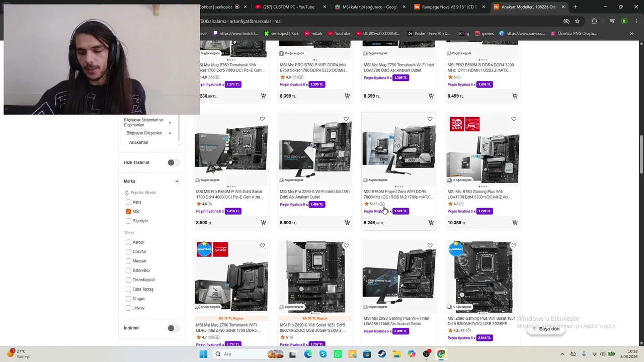
Task: Collapse Bilgisayar Sistemleri ve Ekipmanları category
Action: tap(170, 123)
